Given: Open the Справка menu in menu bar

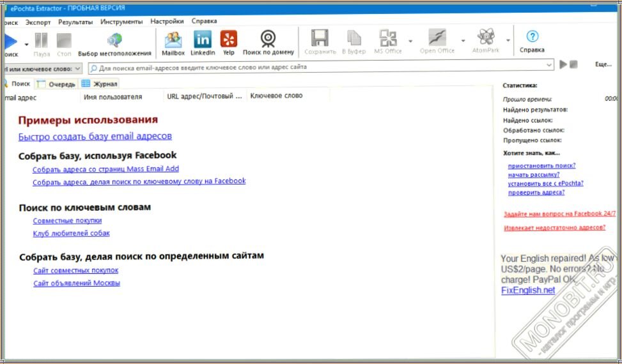Looking at the screenshot, I should click(205, 20).
